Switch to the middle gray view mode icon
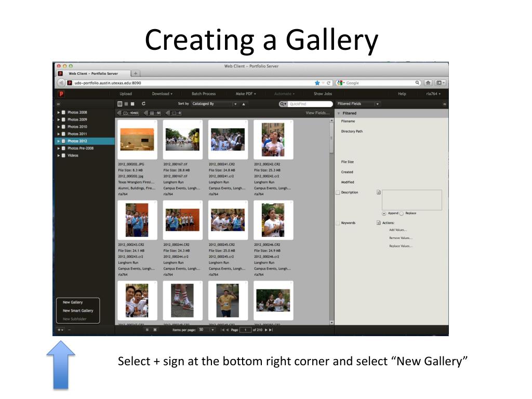Image resolution: width=532 pixels, height=399 pixels. point(126,104)
